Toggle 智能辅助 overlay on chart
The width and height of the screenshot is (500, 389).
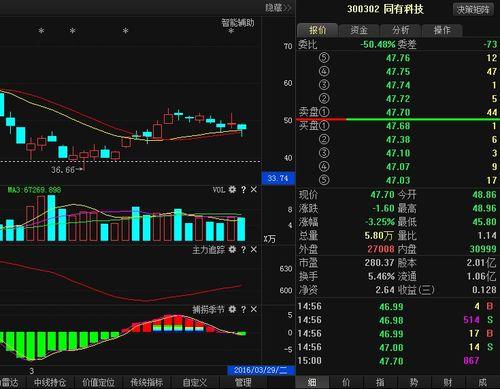pyautogui.click(x=238, y=23)
